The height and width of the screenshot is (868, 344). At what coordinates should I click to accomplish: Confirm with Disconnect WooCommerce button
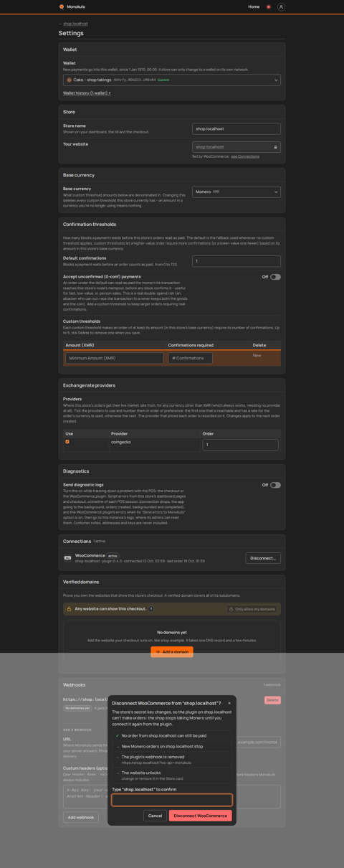click(x=201, y=816)
